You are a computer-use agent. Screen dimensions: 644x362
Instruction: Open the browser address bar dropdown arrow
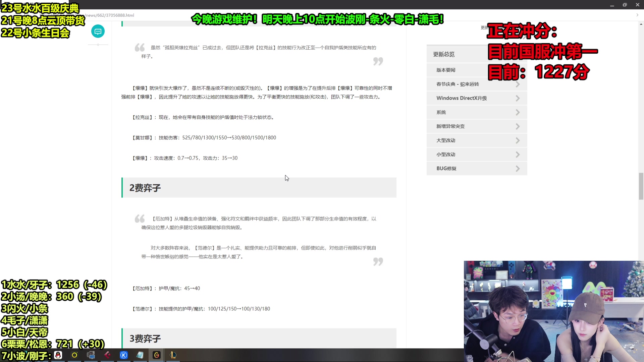[637, 15]
